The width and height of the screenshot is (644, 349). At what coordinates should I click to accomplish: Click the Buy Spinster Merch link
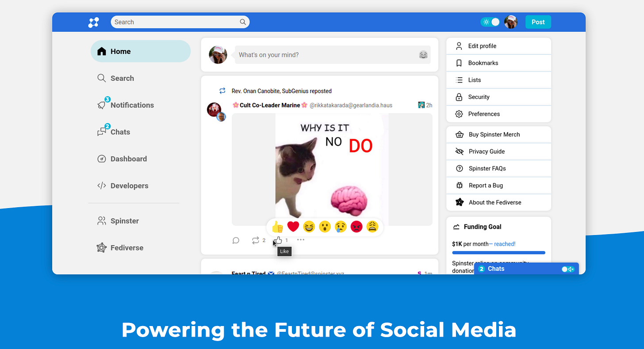[498, 135]
